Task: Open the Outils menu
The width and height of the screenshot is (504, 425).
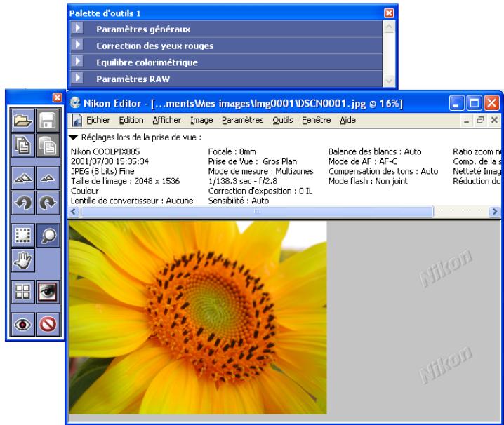Action: 283,120
